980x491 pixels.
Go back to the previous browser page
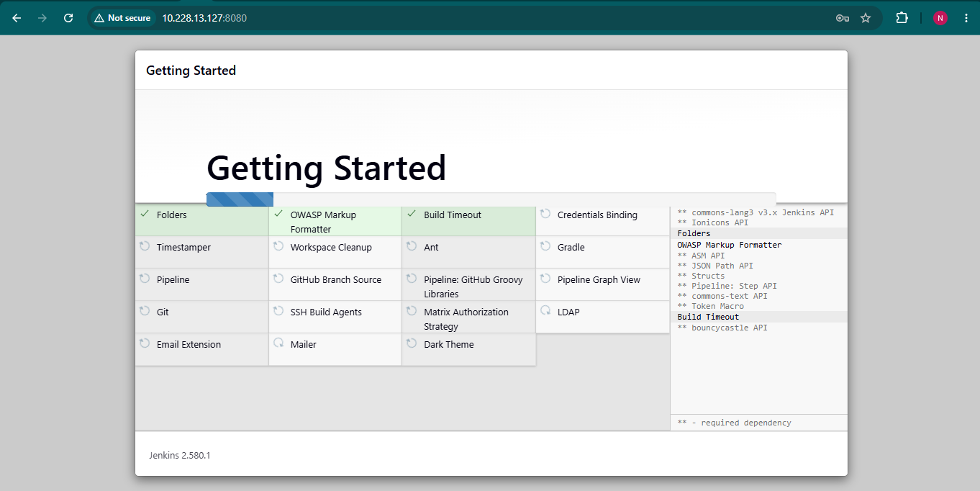pos(17,18)
